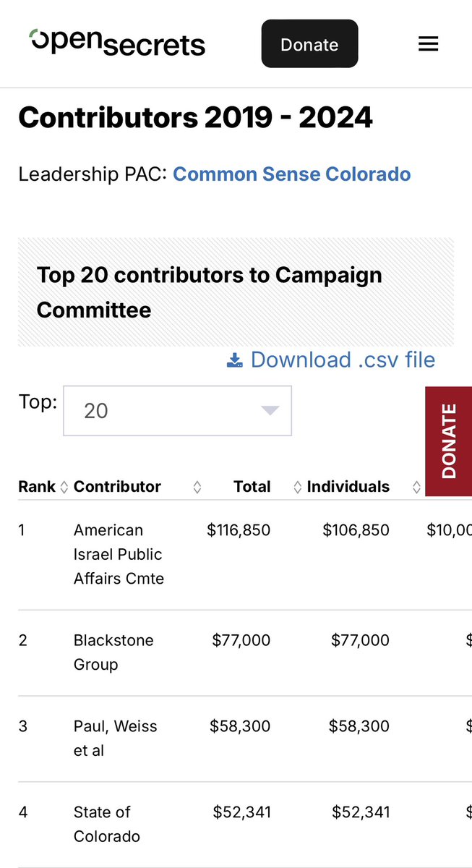Sort by Total column arrows
472x868 pixels.
(297, 488)
